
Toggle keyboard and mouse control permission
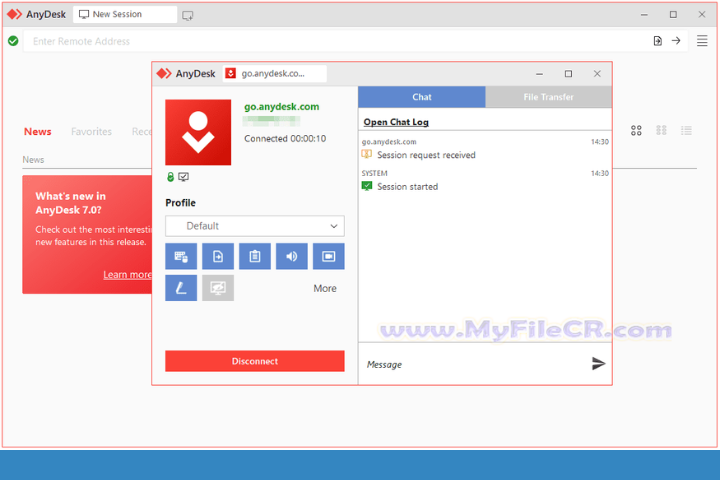tap(181, 256)
